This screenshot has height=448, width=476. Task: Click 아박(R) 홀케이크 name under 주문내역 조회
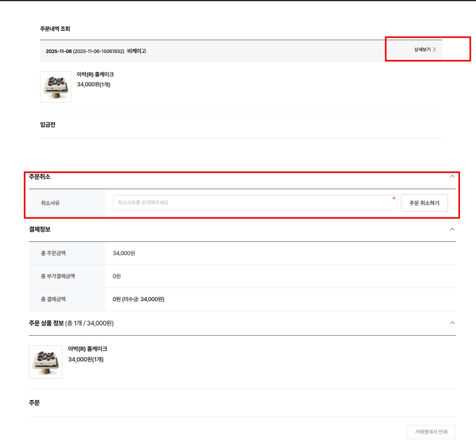95,74
